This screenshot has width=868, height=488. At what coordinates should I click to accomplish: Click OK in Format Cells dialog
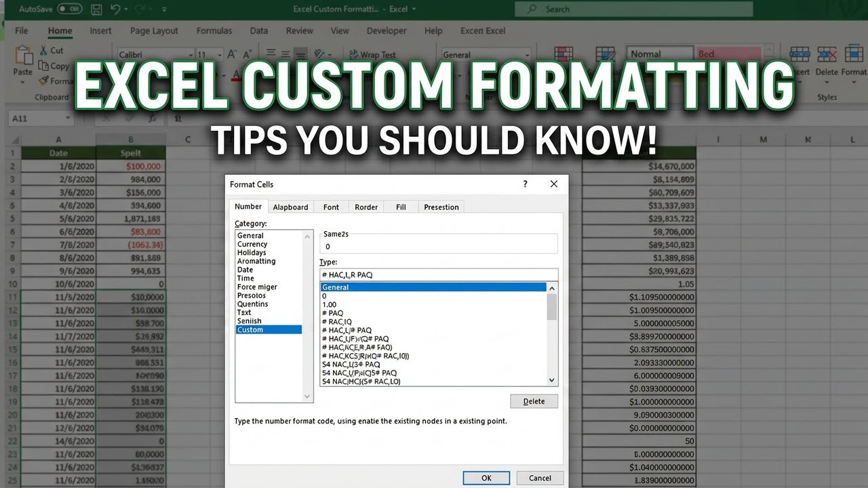click(486, 478)
